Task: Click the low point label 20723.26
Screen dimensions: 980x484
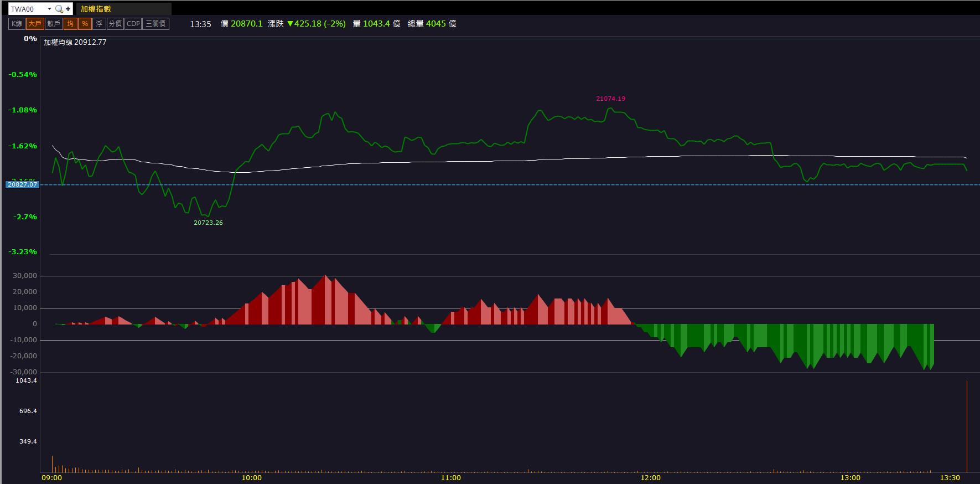Action: tap(208, 223)
